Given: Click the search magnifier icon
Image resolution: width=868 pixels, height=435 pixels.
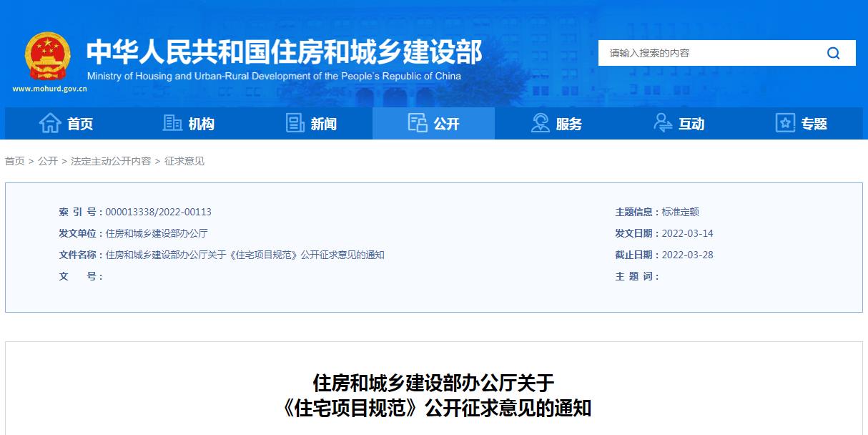Looking at the screenshot, I should (832, 52).
